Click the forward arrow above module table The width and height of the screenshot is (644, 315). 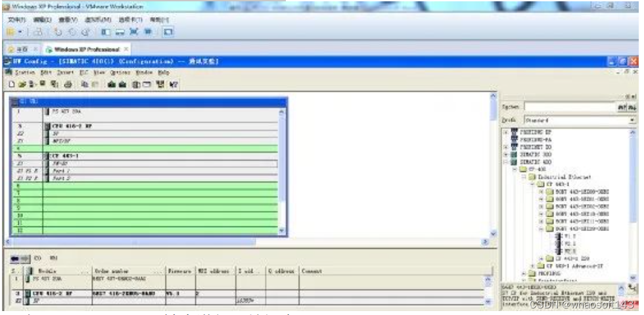25,259
